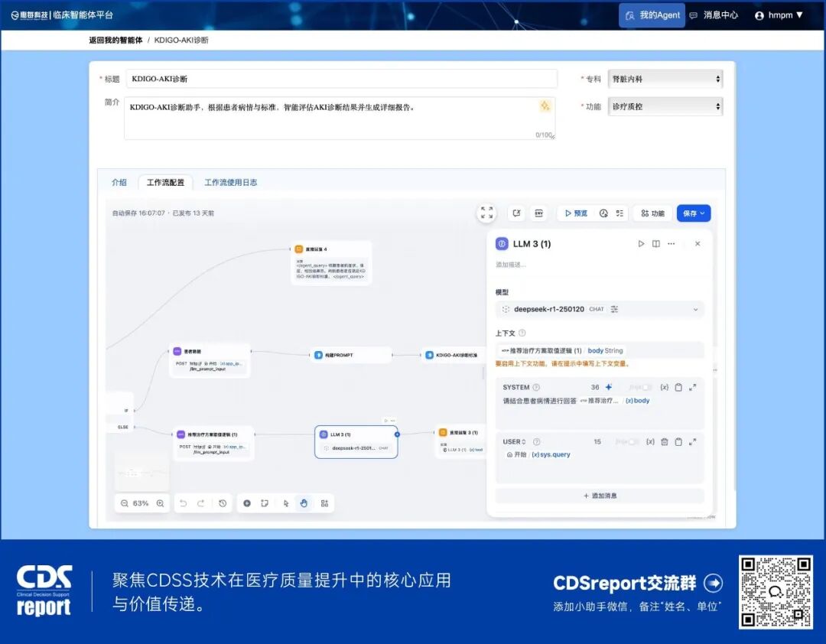The height and width of the screenshot is (644, 826).
Task: Switch to the 介绍 tab
Action: point(119,183)
